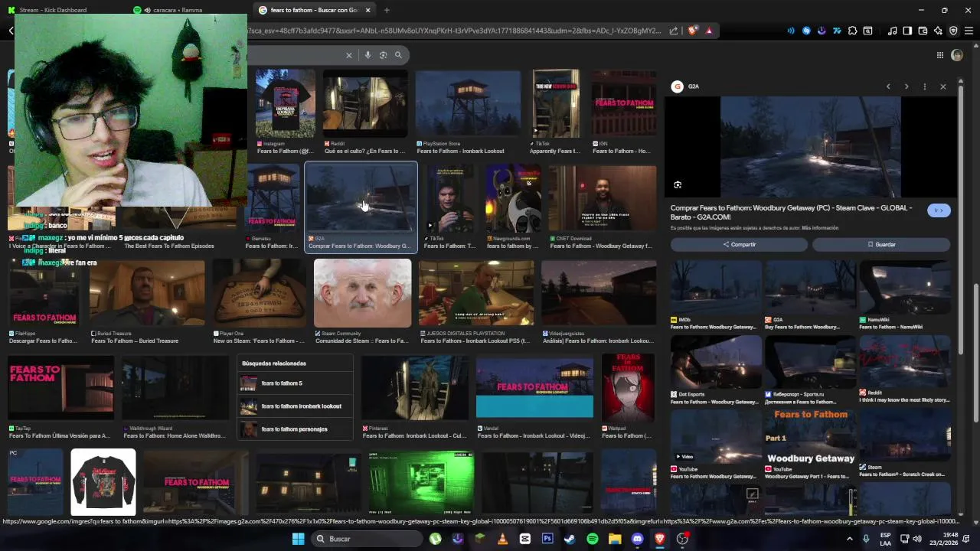This screenshot has height=551, width=980.
Task: Open the black Fears to Fathom sweatshirt thumbnail
Action: 103,482
